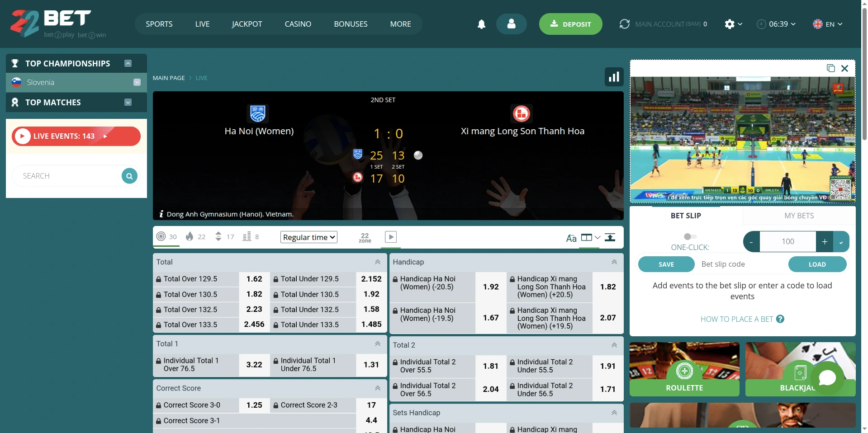Click the Bet slip code field

[x=742, y=264]
